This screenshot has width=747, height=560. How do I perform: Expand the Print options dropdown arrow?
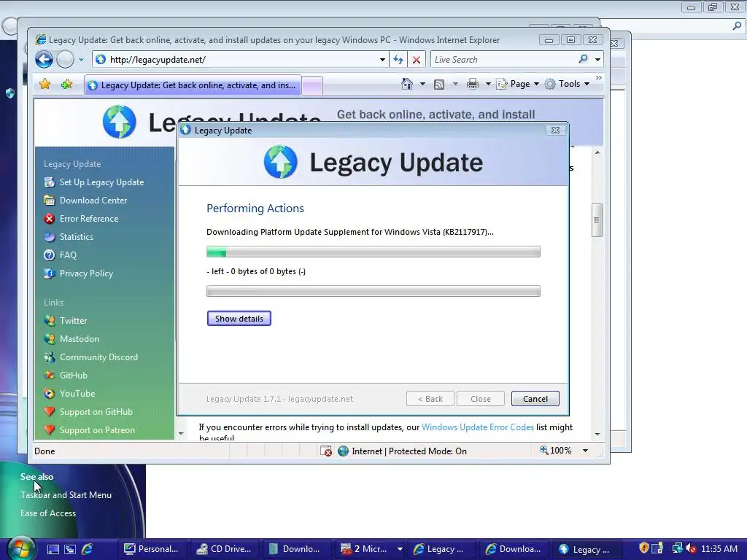click(x=488, y=85)
